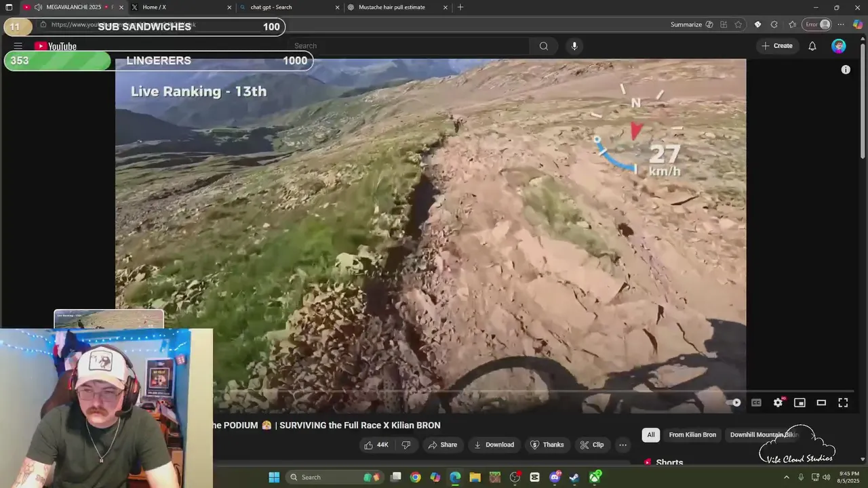
Task: Close the Mustache hair pull estimate tab
Action: click(x=446, y=7)
